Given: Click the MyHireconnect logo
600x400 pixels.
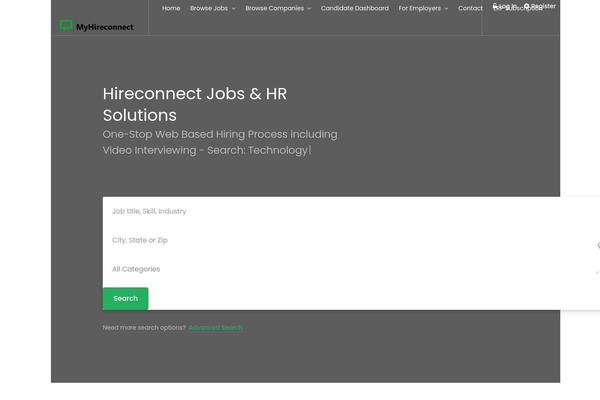Looking at the screenshot, I should (96, 26).
